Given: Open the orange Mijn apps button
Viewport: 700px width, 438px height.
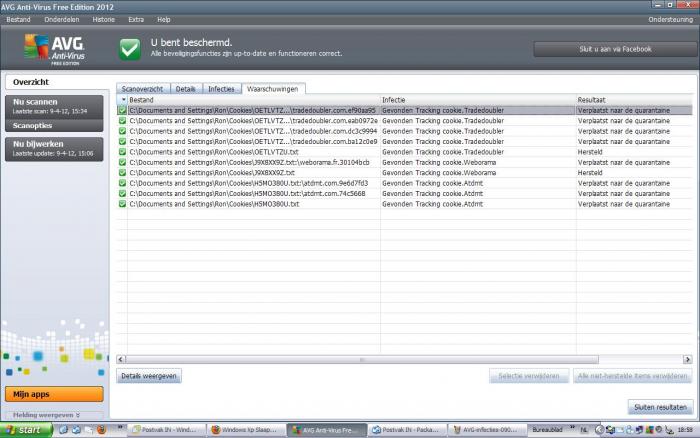Looking at the screenshot, I should 54,394.
